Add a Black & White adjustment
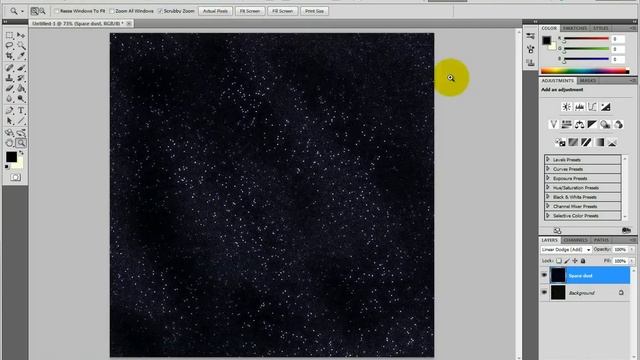 (592, 124)
